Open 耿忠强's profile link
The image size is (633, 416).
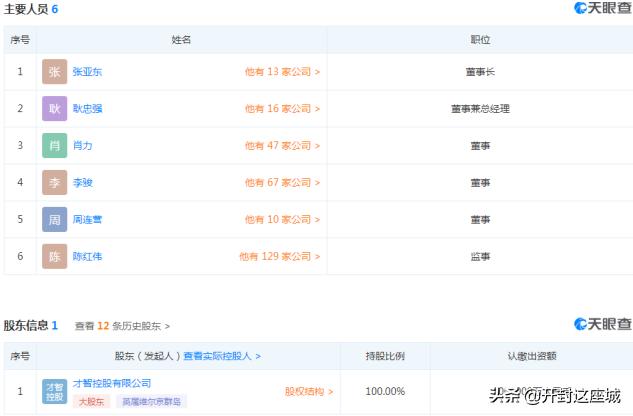(x=87, y=108)
